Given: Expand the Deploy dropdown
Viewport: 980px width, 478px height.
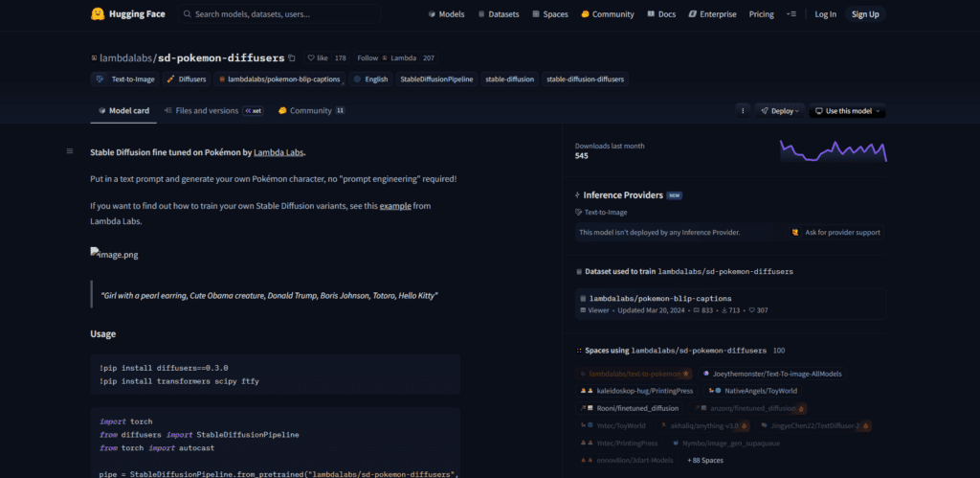Looking at the screenshot, I should click(x=779, y=111).
